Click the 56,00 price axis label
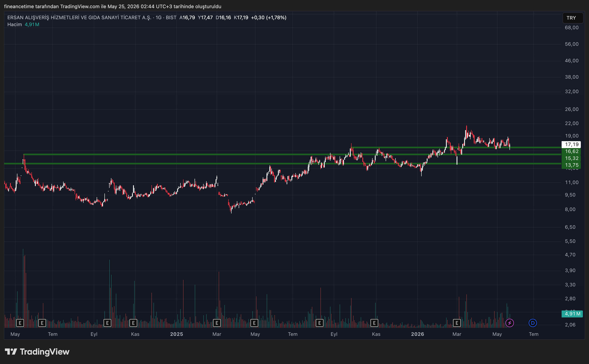 click(572, 44)
